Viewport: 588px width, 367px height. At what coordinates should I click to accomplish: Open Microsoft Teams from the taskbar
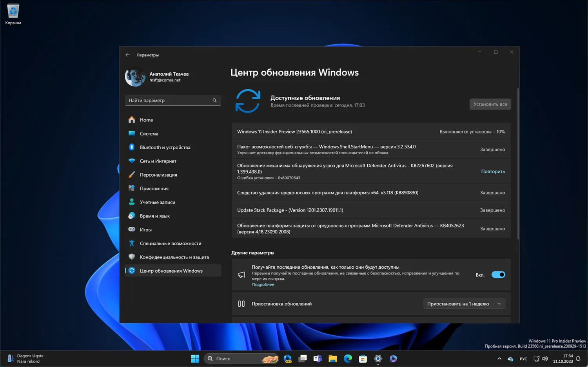click(x=318, y=358)
